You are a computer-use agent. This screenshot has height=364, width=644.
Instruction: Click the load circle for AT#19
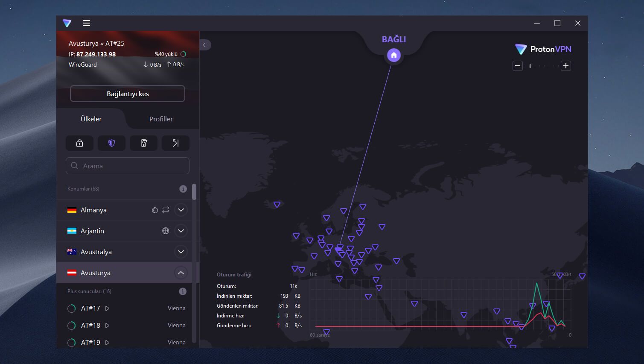72,343
